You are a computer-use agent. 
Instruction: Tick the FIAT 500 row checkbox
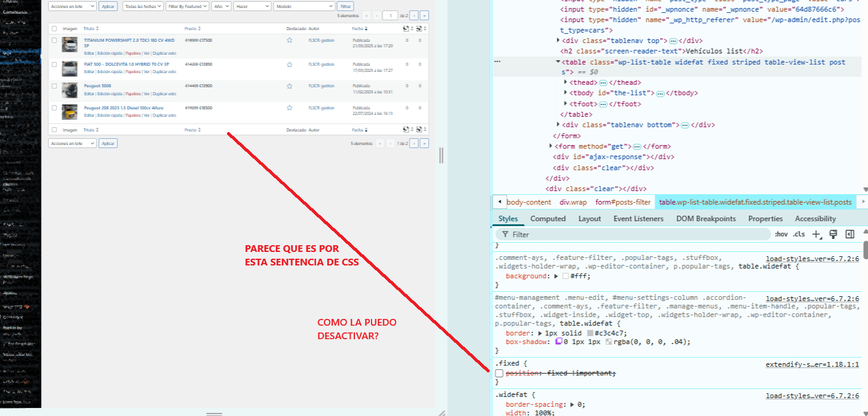tap(54, 64)
